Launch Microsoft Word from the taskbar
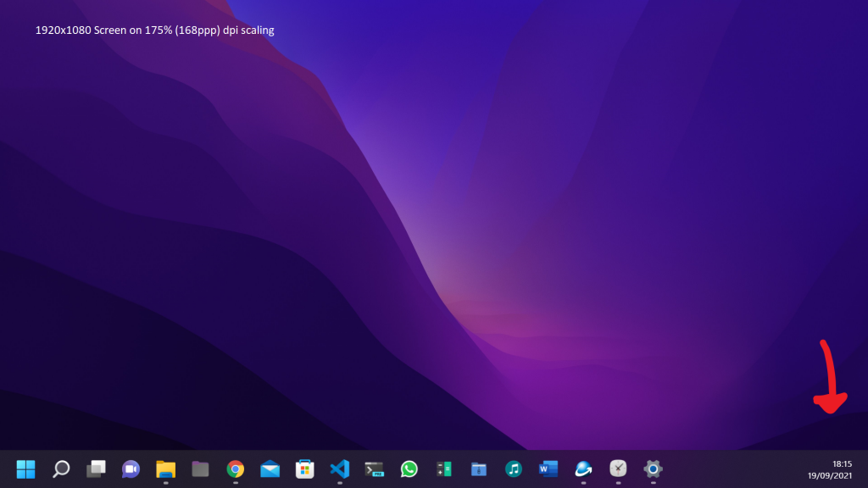This screenshot has width=868, height=488. (x=548, y=469)
